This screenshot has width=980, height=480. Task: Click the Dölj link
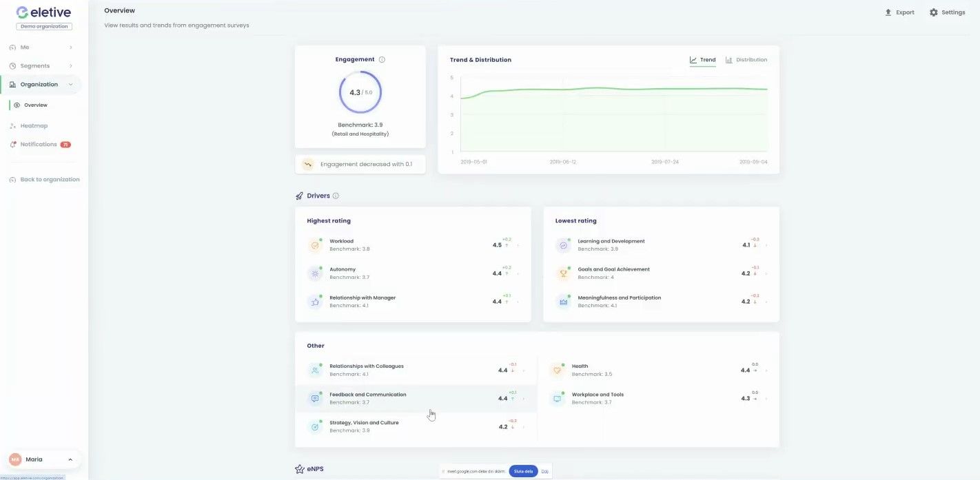[x=544, y=471]
